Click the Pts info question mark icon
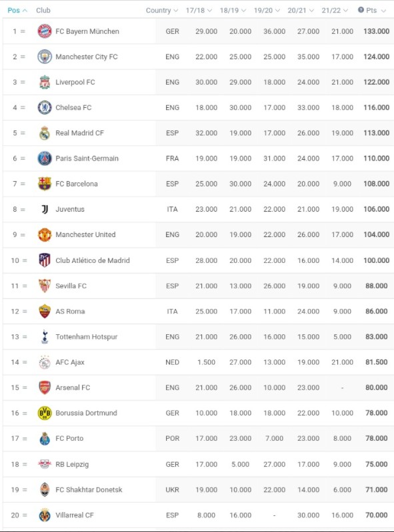394x532 pixels. tap(361, 10)
